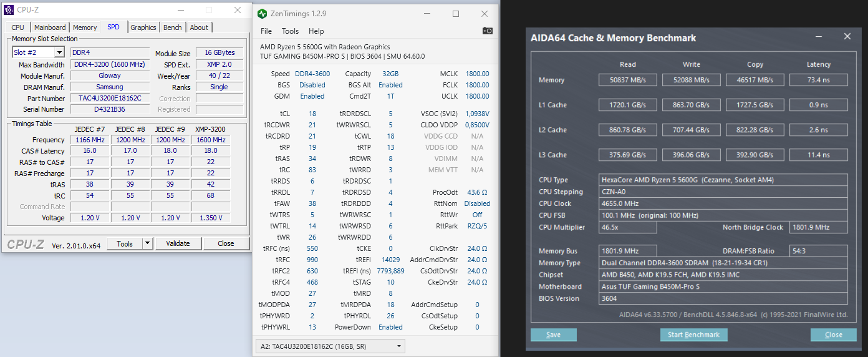Click the GDM Enabled value
The image size is (868, 357).
tap(312, 96)
